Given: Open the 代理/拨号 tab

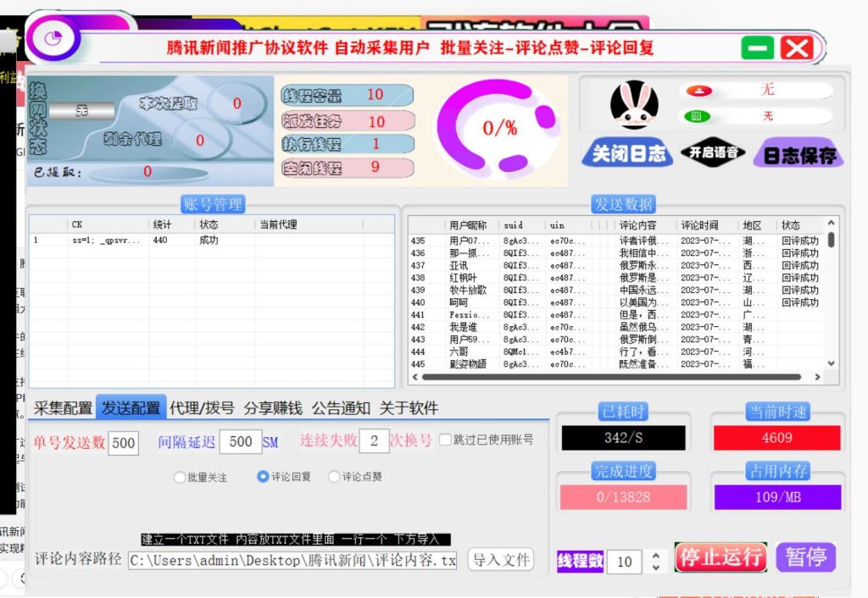Looking at the screenshot, I should [202, 408].
